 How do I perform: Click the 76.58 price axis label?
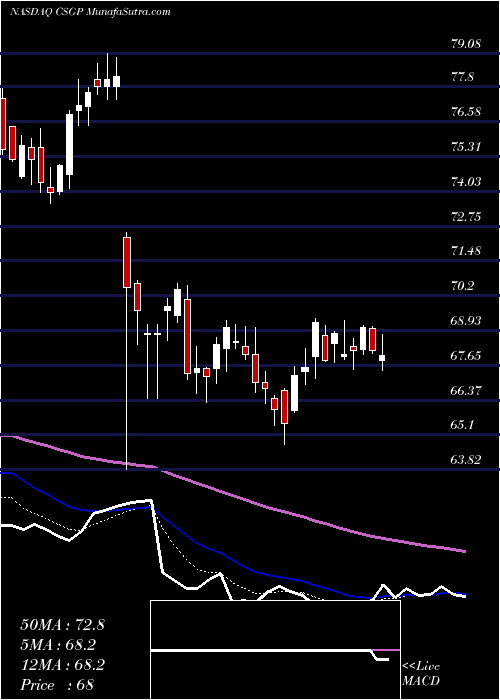pos(465,112)
